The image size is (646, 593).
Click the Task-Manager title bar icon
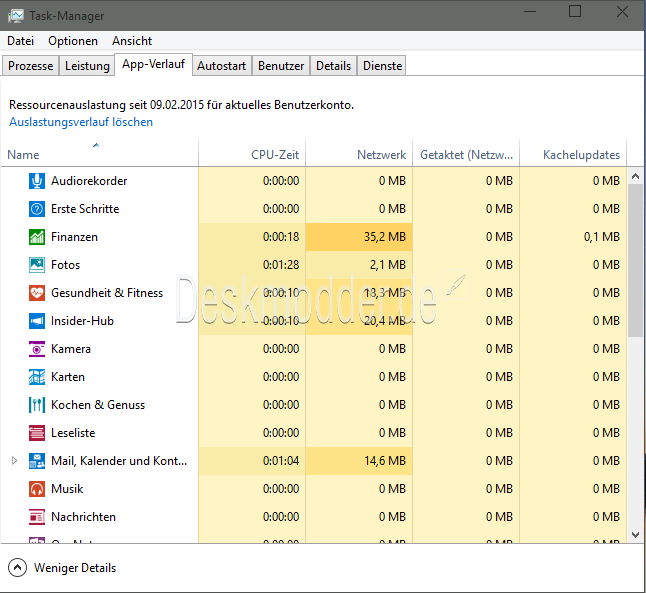click(x=16, y=16)
